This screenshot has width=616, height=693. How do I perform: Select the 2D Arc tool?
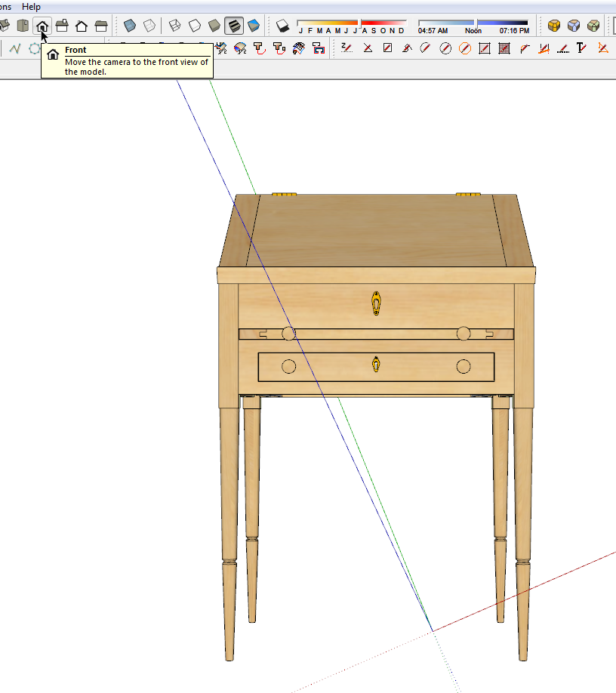click(426, 48)
